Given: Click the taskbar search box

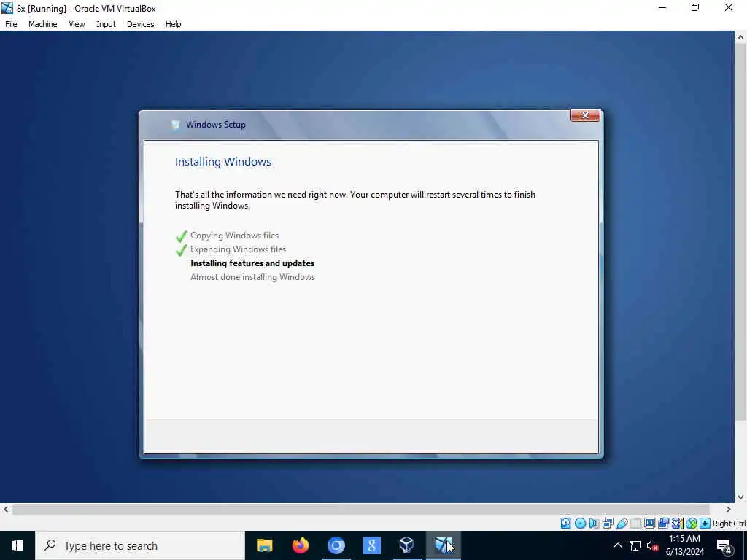Looking at the screenshot, I should [140, 545].
